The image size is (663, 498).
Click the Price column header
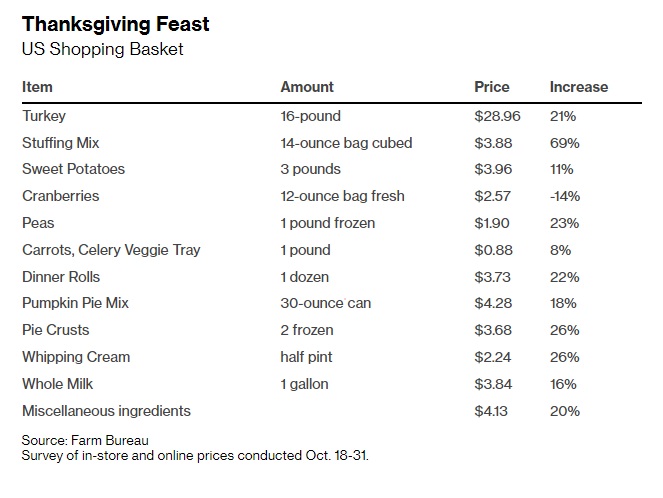pos(492,88)
